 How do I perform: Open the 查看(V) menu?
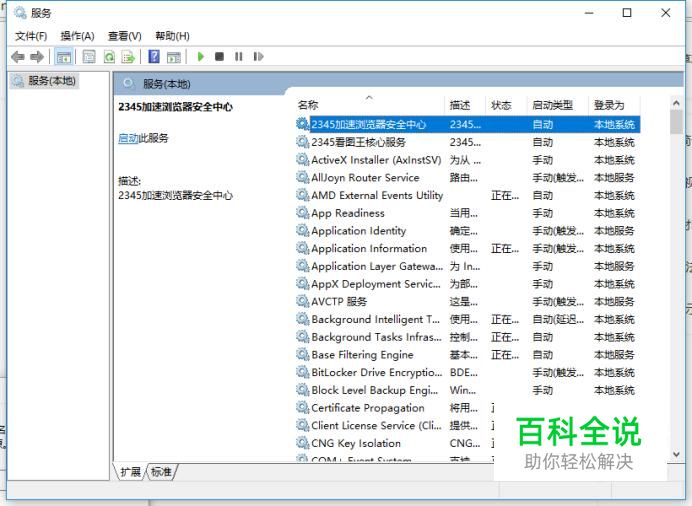tap(125, 36)
